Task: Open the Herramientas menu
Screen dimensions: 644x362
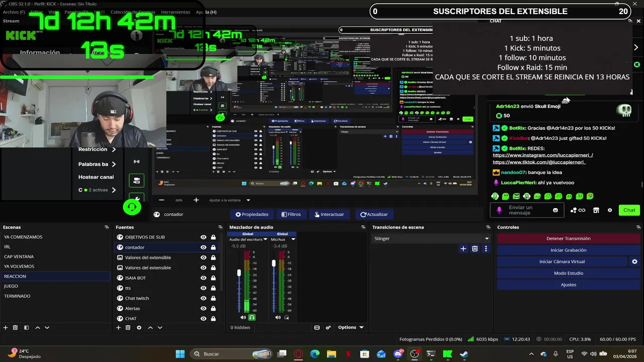Action: tap(176, 12)
